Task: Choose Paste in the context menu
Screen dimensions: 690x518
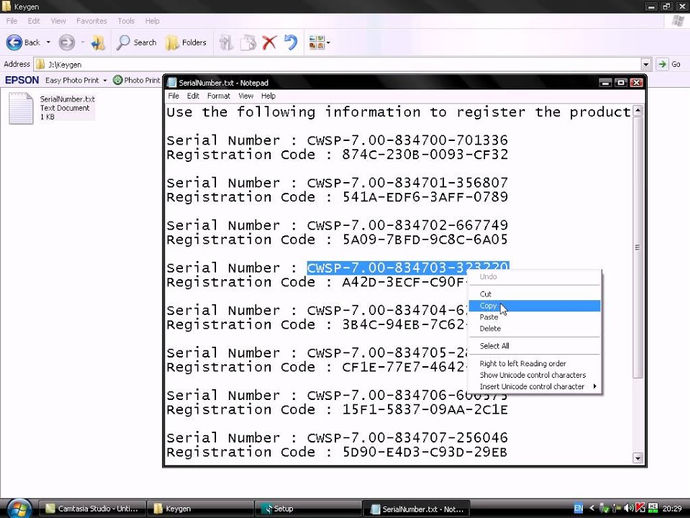Action: [x=534, y=317]
